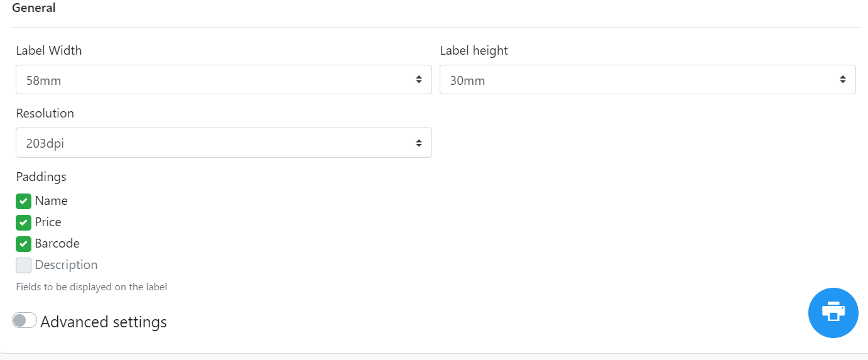Open the Label Width dropdown showing 58mm
The height and width of the screenshot is (360, 868).
[x=214, y=80]
